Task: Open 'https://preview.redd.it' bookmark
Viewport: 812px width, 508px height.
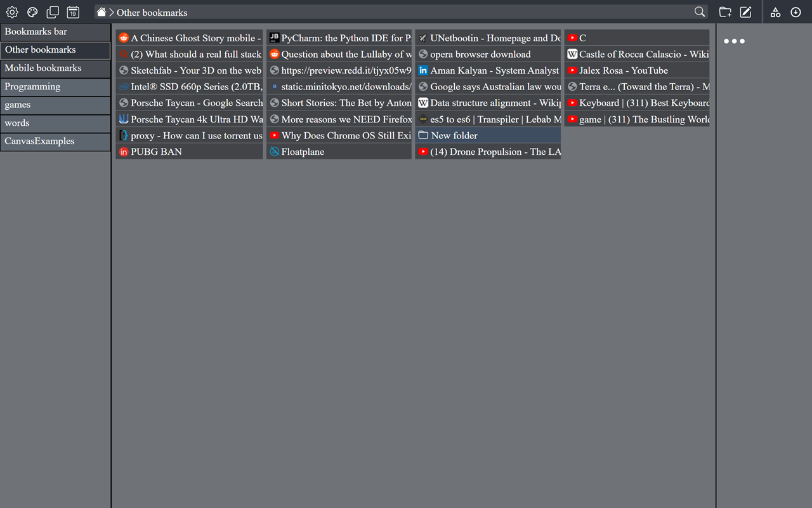Action: click(339, 70)
